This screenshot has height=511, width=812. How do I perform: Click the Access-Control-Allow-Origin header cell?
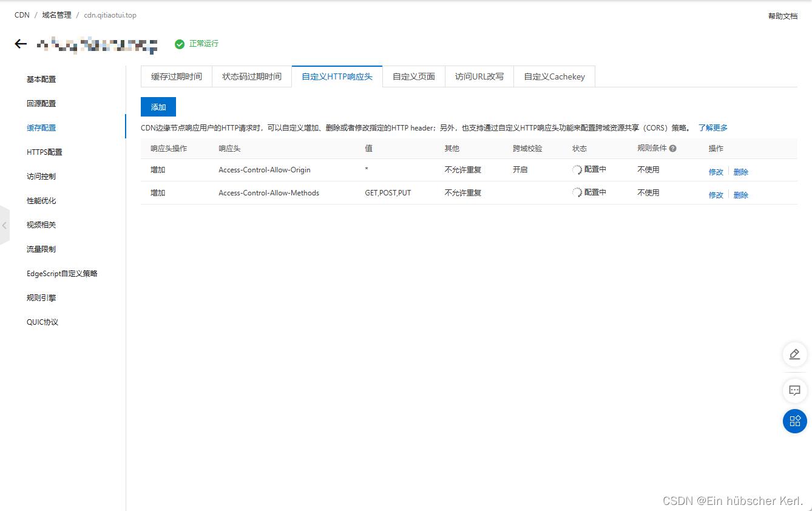(x=265, y=170)
